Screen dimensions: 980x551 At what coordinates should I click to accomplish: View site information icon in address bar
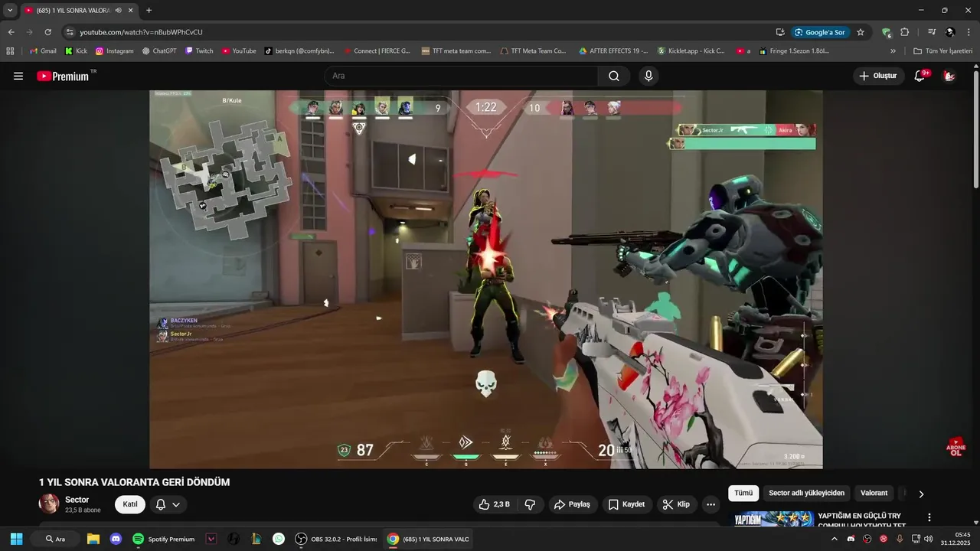[70, 32]
